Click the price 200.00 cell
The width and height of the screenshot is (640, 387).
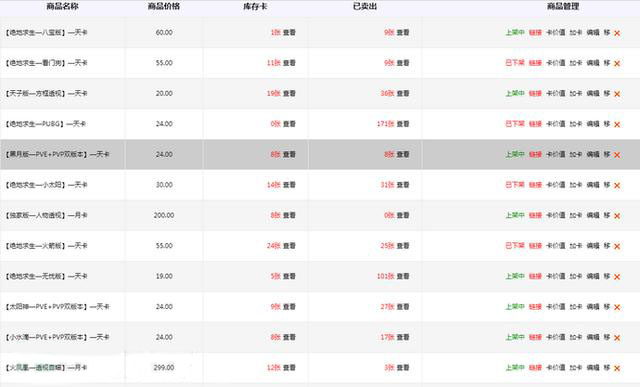click(x=164, y=215)
